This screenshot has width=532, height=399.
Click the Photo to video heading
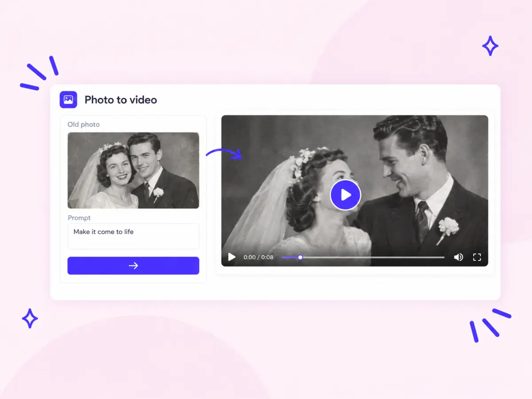point(121,100)
